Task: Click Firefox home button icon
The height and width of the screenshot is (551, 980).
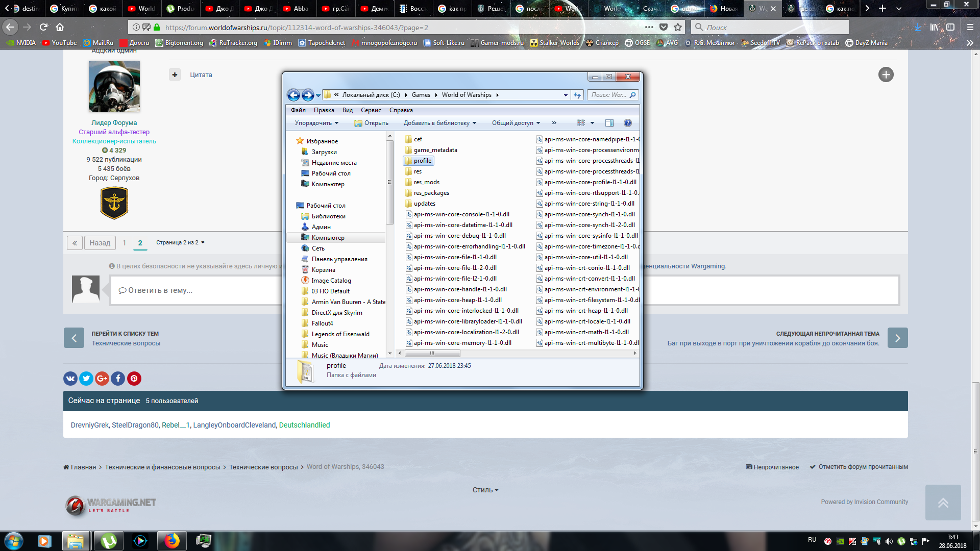Action: (60, 27)
